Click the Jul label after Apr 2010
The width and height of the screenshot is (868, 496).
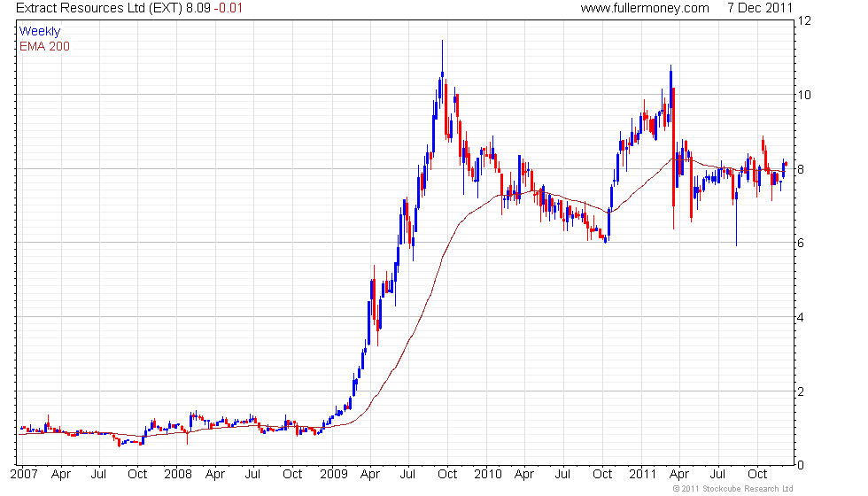pyautogui.click(x=562, y=475)
